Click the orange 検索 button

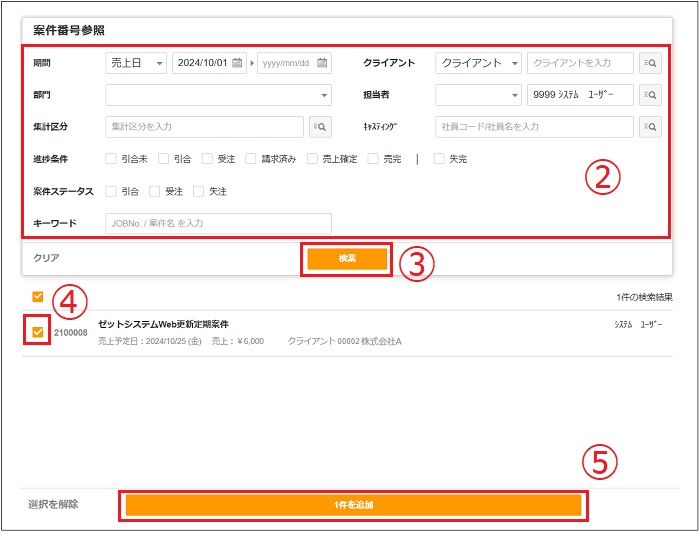point(347,259)
